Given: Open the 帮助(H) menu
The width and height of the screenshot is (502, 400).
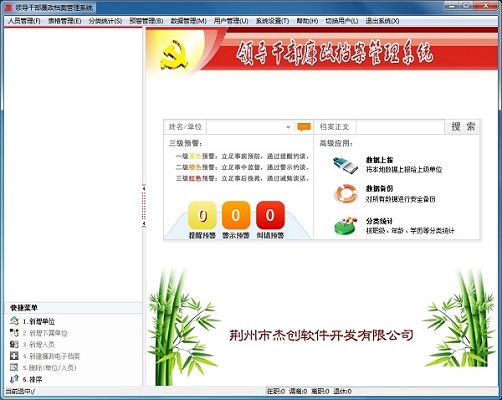Looking at the screenshot, I should click(x=307, y=21).
